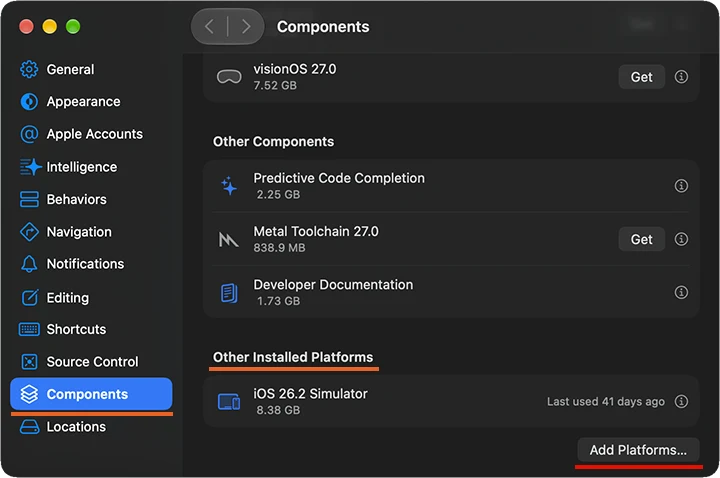Screen dimensions: 720x478
Task: Click iOS 26.2 Simulator title
Action: 310,394
